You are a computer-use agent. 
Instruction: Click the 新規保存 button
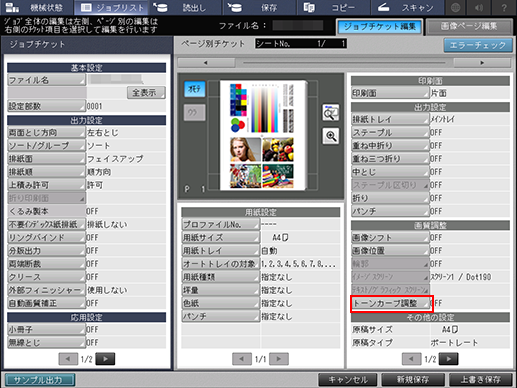[413, 379]
